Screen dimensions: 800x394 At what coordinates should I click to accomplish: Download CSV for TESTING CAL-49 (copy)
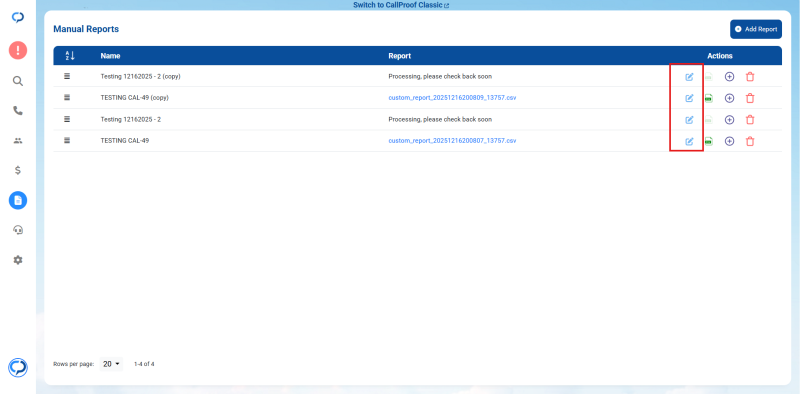point(709,98)
